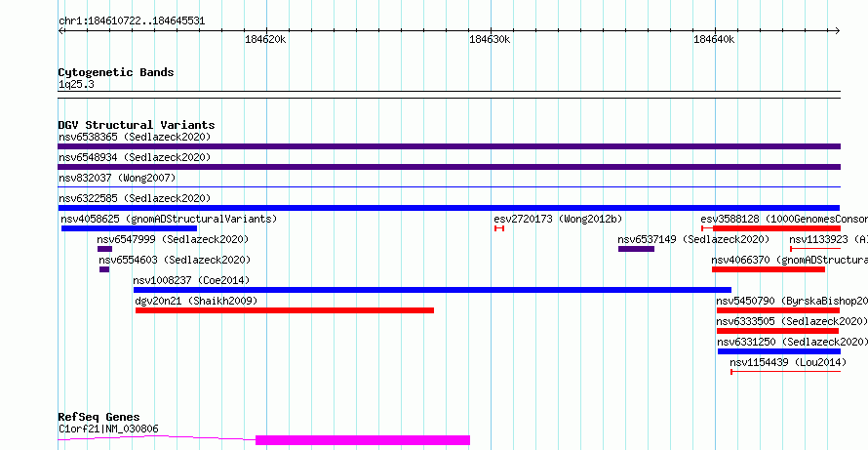This screenshot has height=450, width=868.
Task: Click the 184620k scale tick label
Action: 265,39
